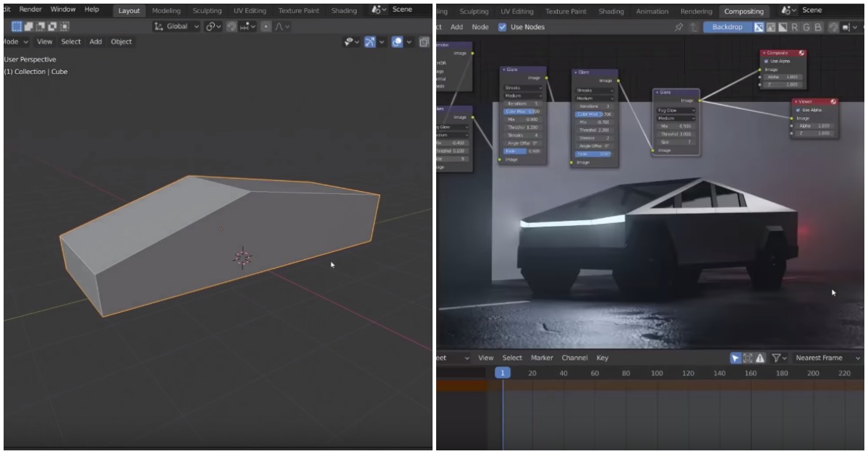Toggle Use Alpha on Viewer node
868x454 pixels.
pos(798,110)
